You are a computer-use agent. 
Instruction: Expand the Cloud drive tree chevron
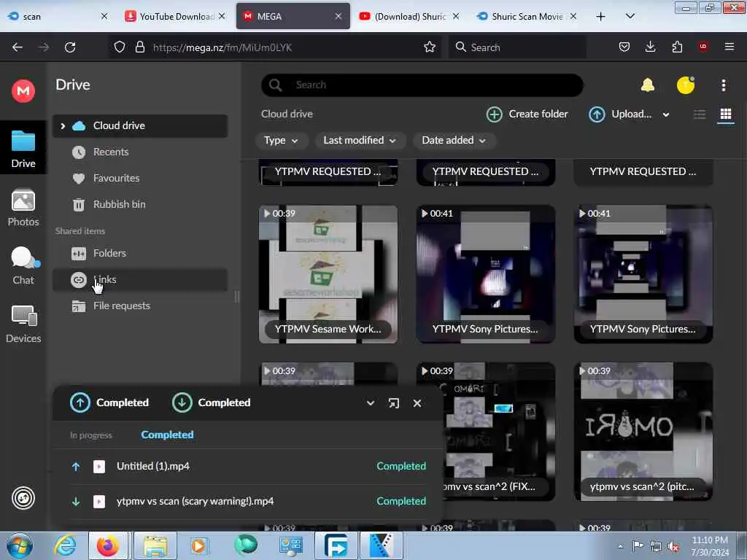point(63,126)
